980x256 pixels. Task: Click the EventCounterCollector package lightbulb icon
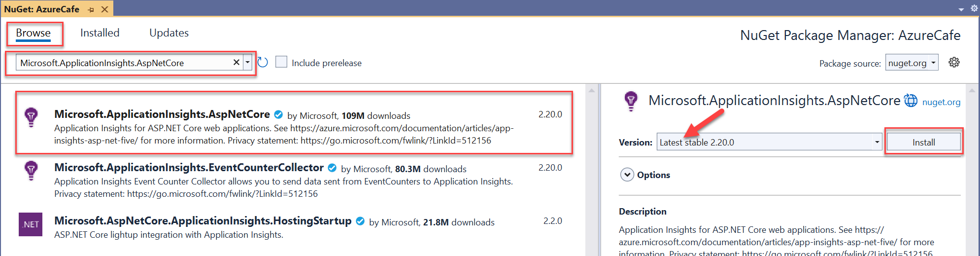pos(31,171)
